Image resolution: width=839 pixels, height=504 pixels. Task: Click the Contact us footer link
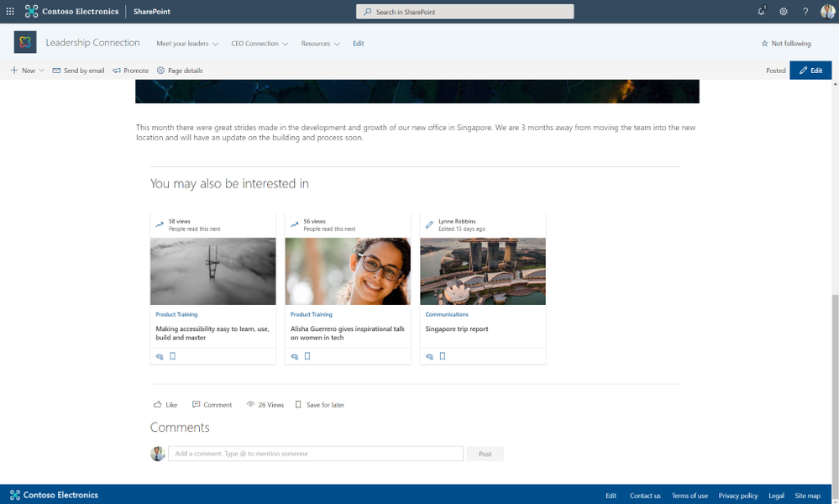pyautogui.click(x=645, y=496)
